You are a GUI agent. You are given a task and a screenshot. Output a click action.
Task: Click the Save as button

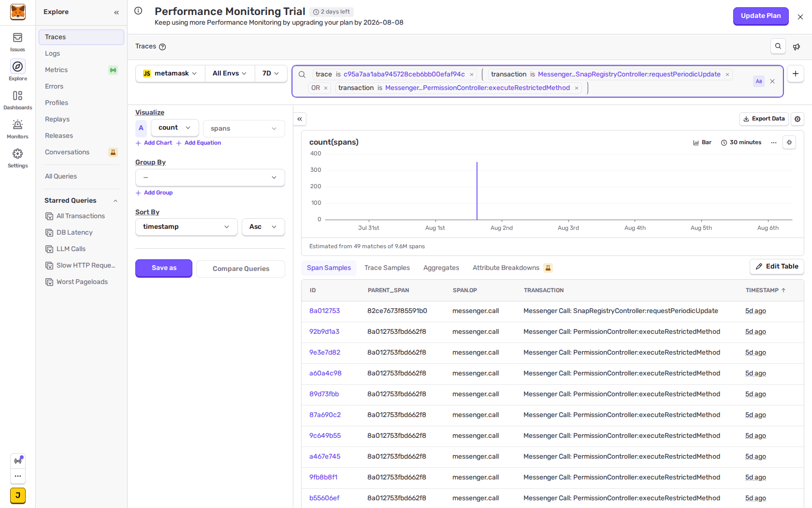[164, 268]
